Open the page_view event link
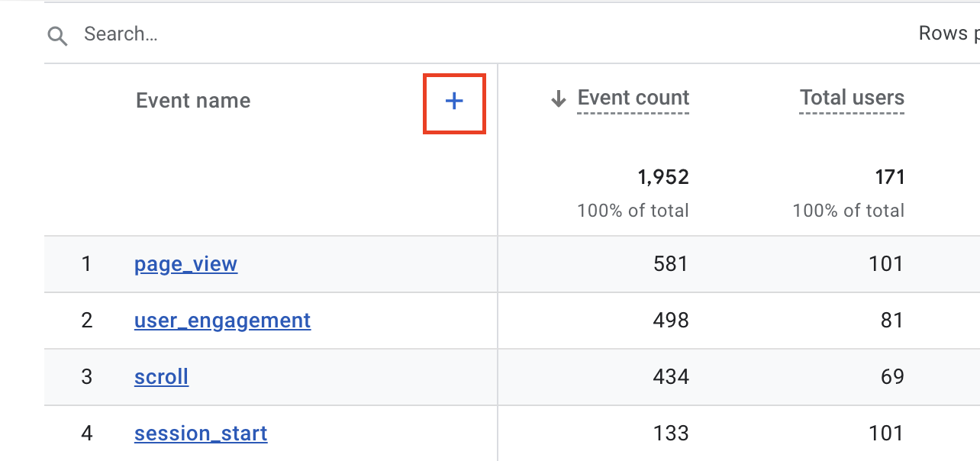The width and height of the screenshot is (980, 461). coord(185,264)
